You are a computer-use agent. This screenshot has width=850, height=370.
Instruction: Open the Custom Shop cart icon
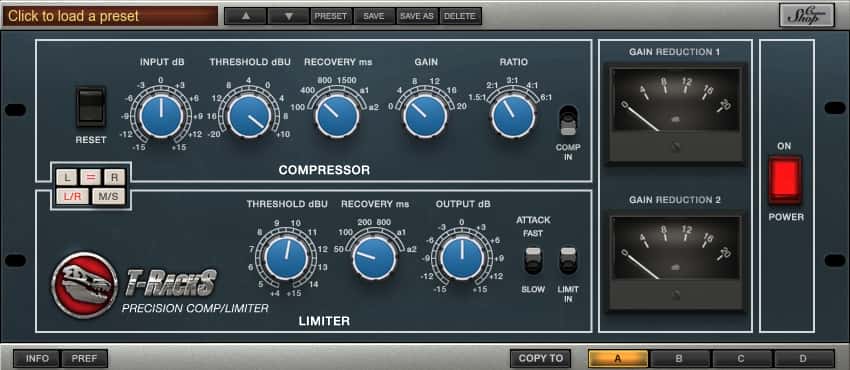coord(807,15)
